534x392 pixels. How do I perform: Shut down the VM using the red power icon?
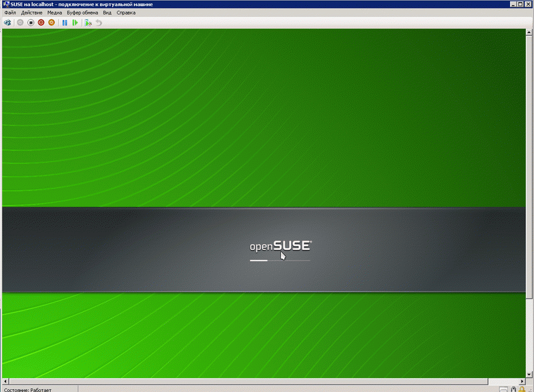[41, 23]
